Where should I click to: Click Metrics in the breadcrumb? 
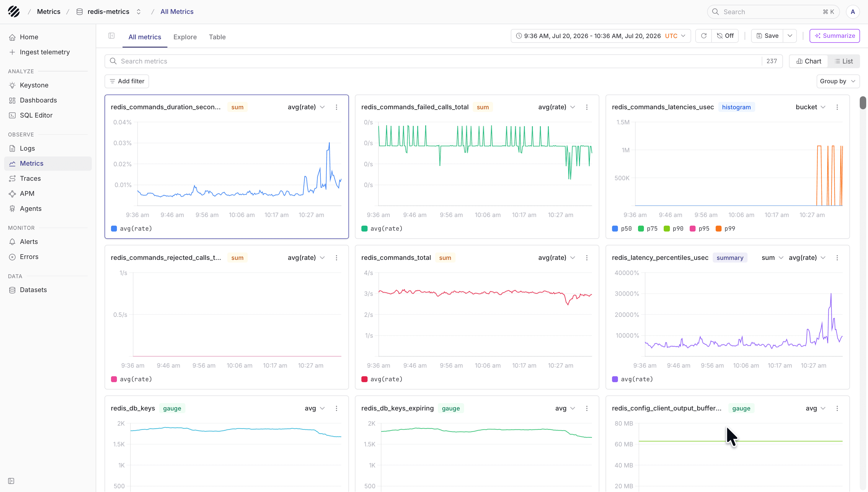tap(49, 12)
